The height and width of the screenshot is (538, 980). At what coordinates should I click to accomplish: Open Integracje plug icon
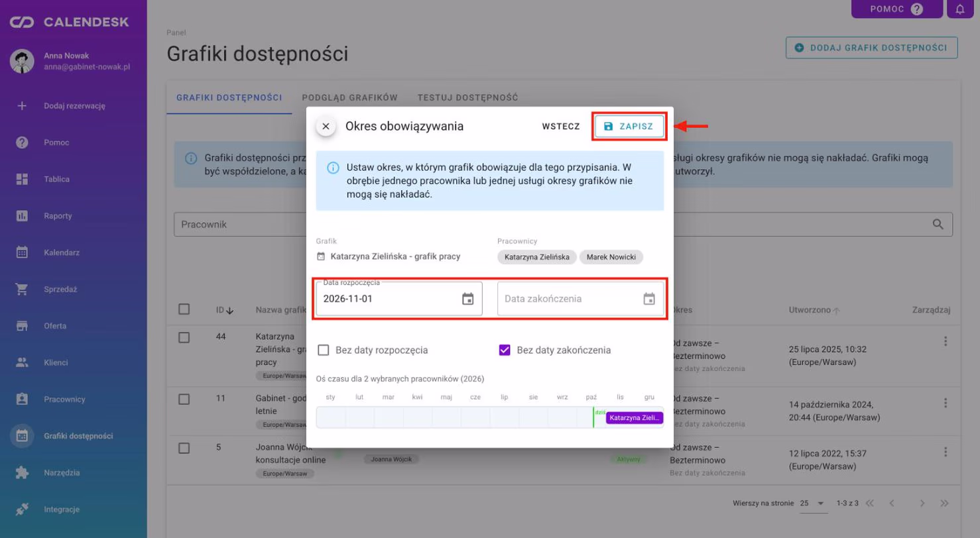pyautogui.click(x=22, y=510)
